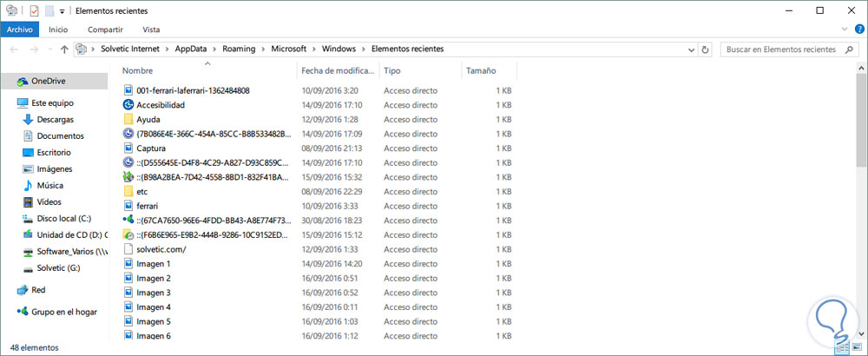The width and height of the screenshot is (868, 356).
Task: Select the Imagen 1 file
Action: (153, 264)
